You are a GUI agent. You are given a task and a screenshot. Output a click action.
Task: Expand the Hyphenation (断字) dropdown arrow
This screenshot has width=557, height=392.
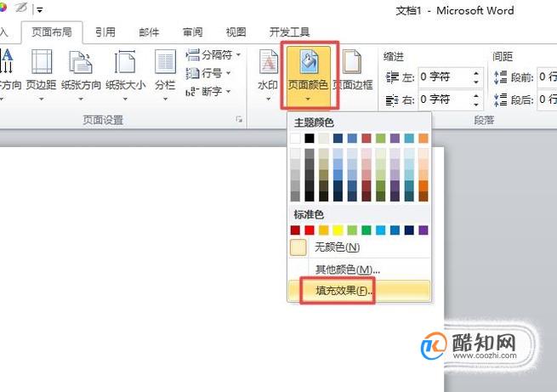point(229,92)
